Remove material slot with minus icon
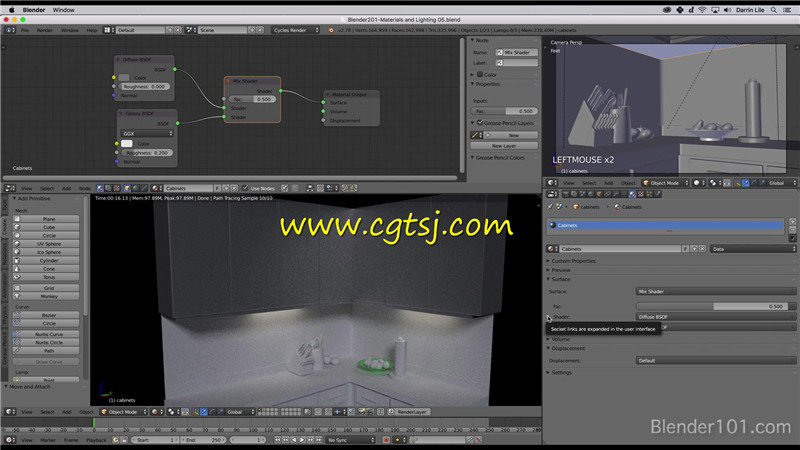The image size is (800, 450). click(792, 230)
